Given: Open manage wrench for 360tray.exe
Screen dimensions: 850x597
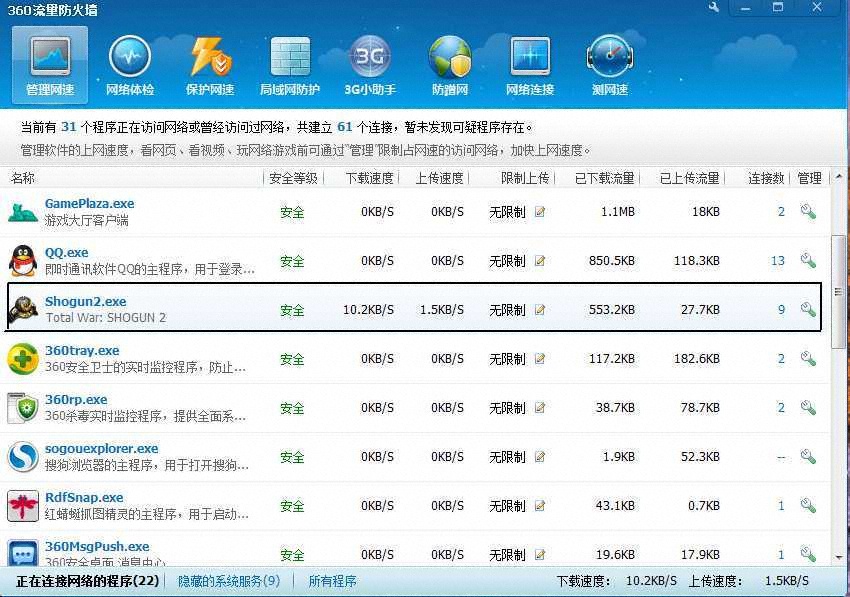Looking at the screenshot, I should tap(808, 358).
